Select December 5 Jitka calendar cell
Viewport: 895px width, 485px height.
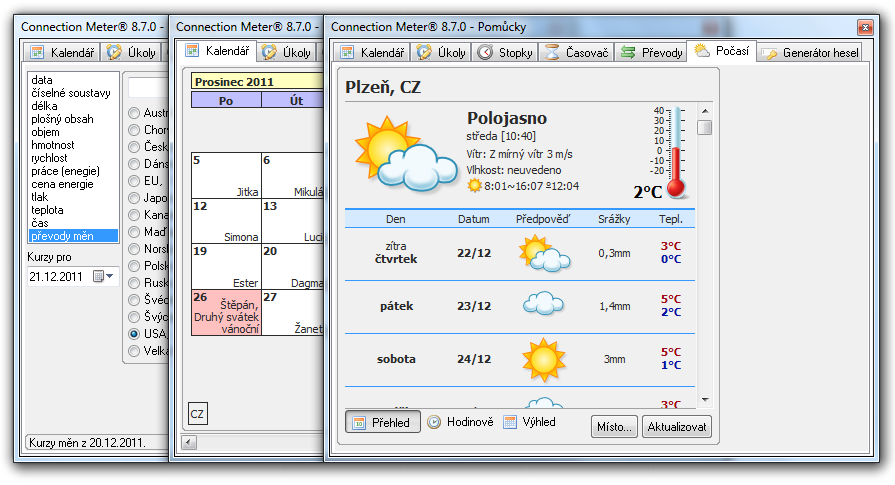point(226,176)
